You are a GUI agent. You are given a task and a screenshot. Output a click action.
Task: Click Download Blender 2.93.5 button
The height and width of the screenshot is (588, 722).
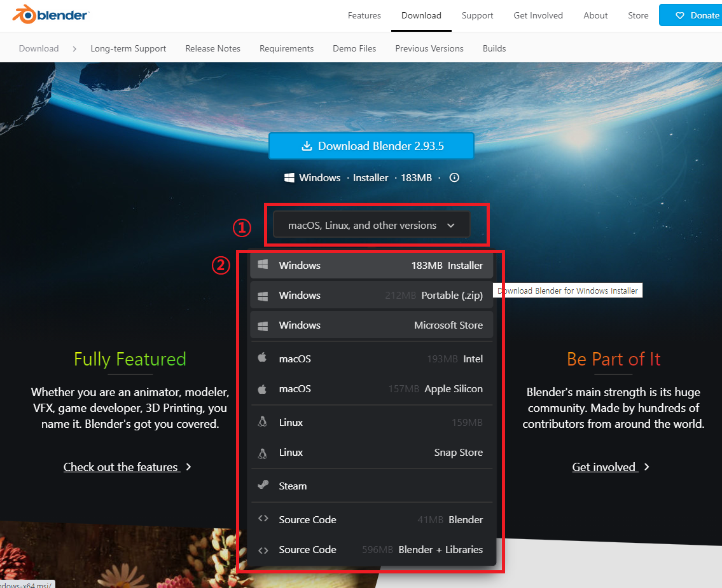[x=371, y=146]
